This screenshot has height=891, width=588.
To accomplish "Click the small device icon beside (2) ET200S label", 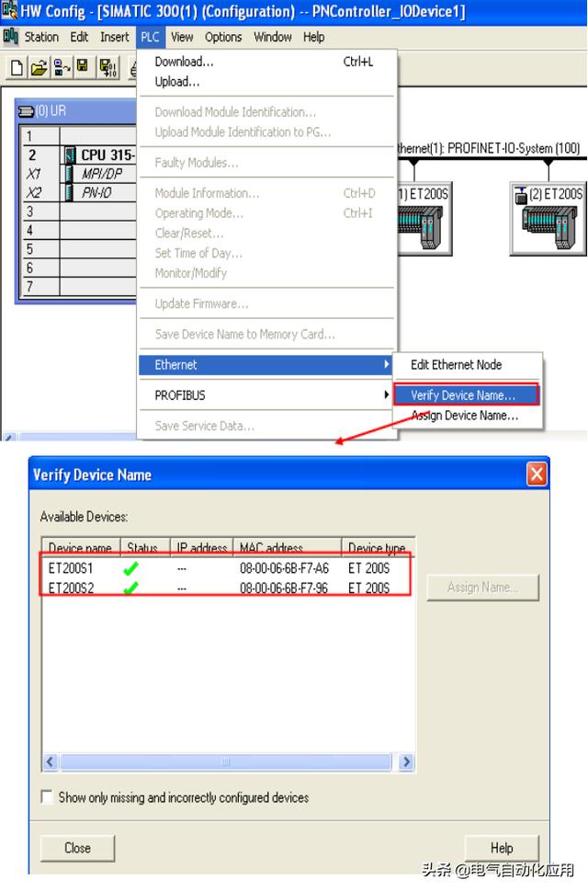I will [520, 194].
